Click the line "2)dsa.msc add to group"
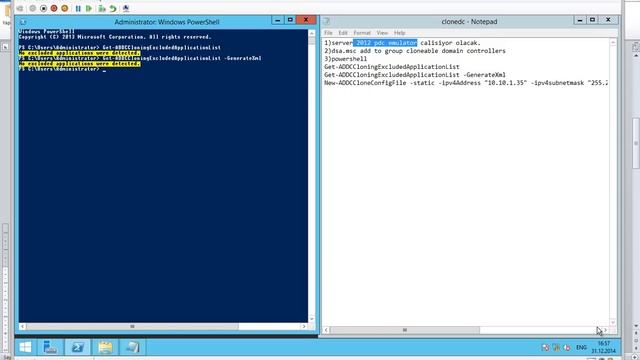This screenshot has width=640, height=360. [x=415, y=51]
